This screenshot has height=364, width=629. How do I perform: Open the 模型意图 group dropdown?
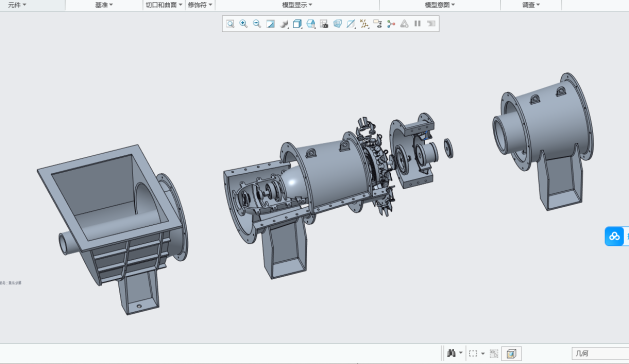click(440, 5)
